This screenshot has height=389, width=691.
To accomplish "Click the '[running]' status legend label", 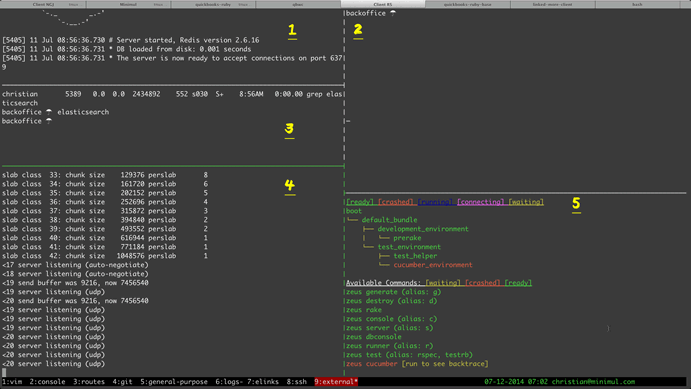I will (x=435, y=202).
